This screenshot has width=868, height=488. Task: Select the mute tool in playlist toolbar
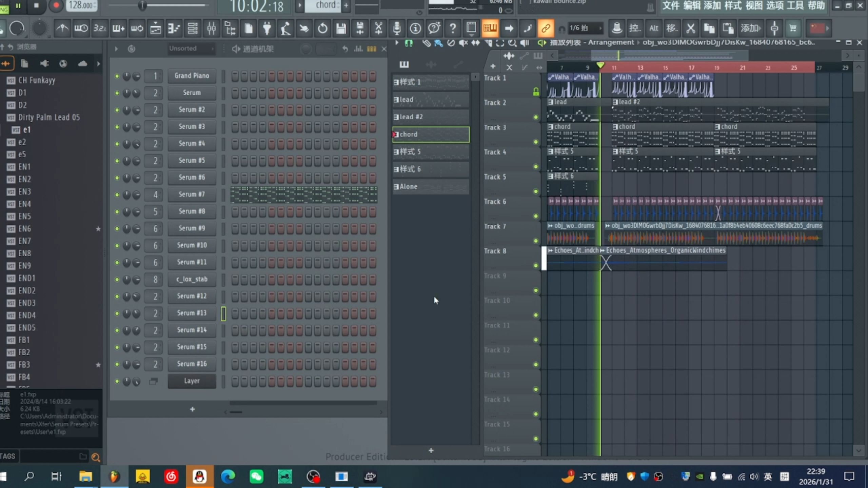(463, 43)
